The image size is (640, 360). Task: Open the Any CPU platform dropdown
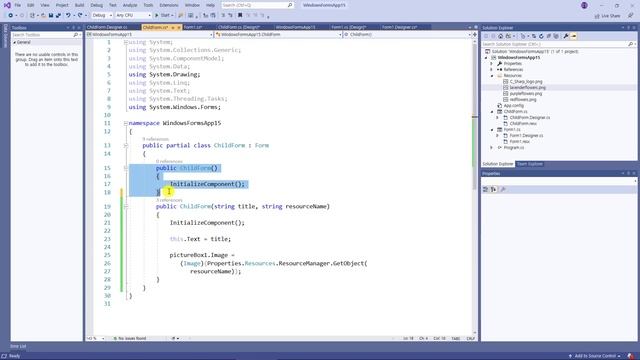coord(133,16)
